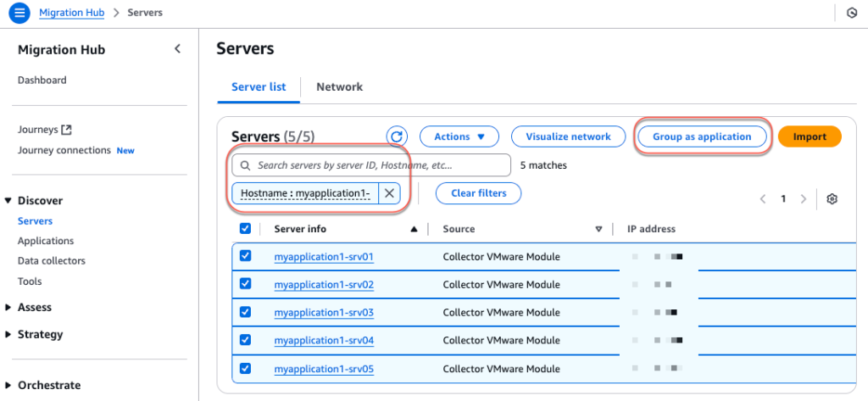
Task: Open table preferences gear icon
Action: tap(832, 199)
